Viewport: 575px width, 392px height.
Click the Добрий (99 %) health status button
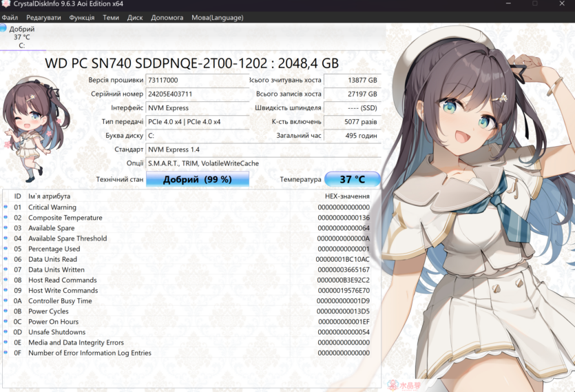tap(198, 179)
